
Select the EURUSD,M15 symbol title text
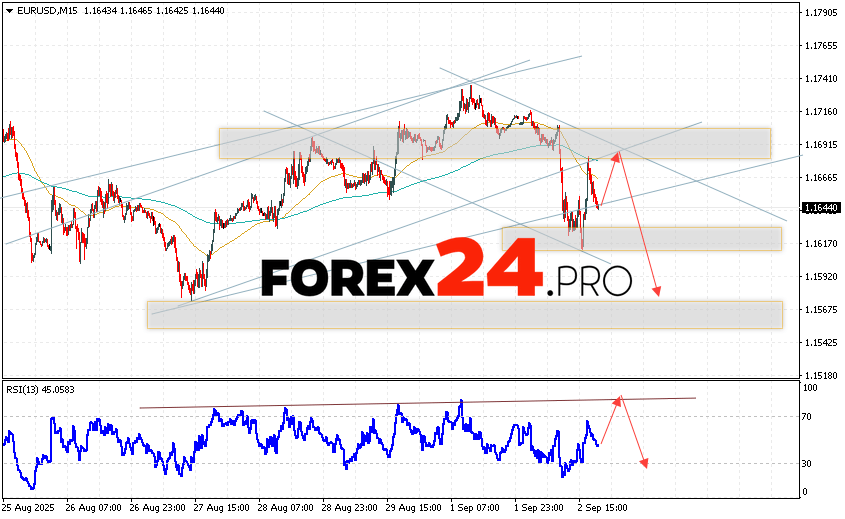pyautogui.click(x=39, y=10)
